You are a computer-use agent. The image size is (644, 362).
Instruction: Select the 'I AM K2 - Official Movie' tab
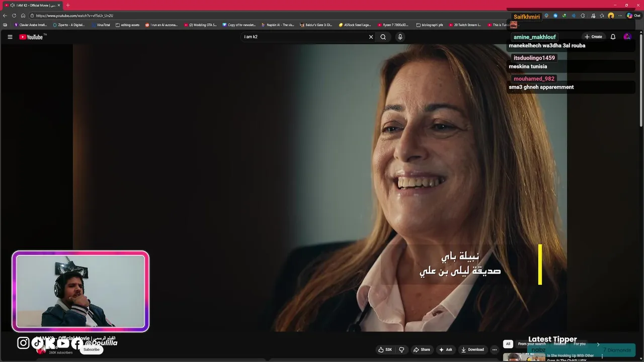tap(33, 5)
